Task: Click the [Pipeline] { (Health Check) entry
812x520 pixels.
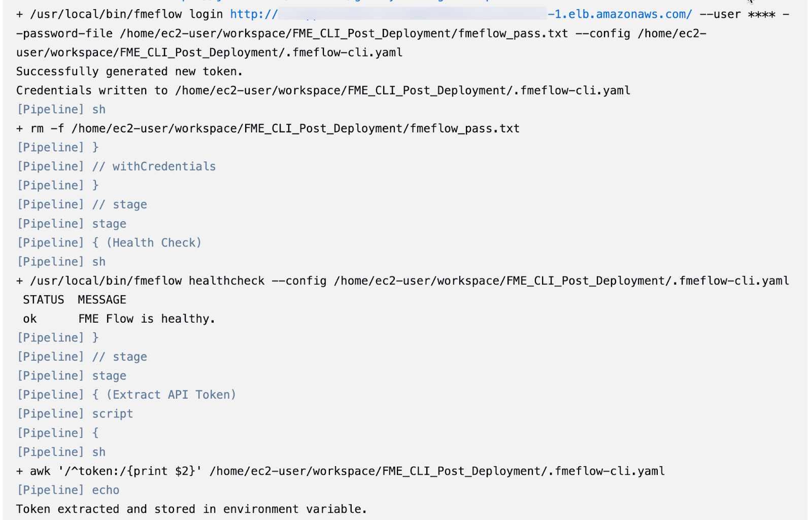Action: click(x=110, y=242)
